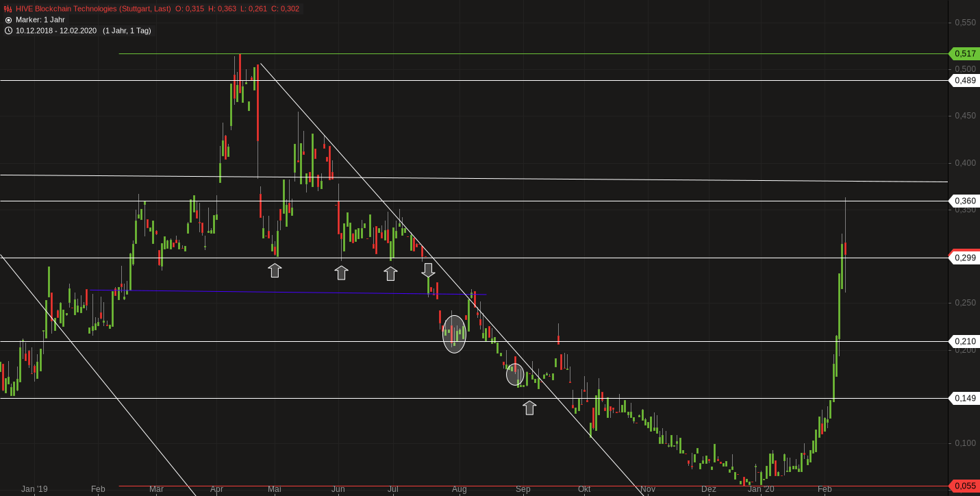Select the green 0,517 price label
The image size is (980, 496).
coord(964,53)
